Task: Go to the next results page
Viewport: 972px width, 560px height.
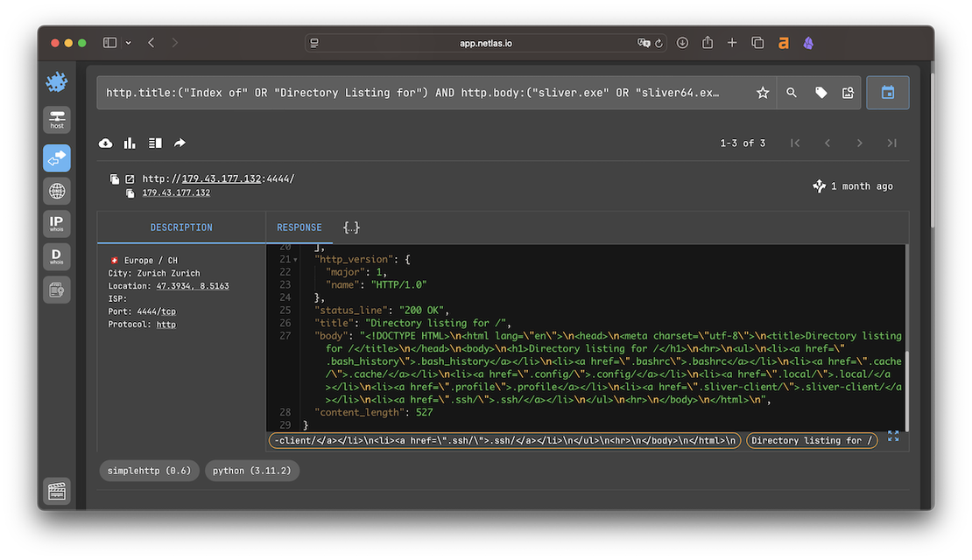Action: click(859, 143)
